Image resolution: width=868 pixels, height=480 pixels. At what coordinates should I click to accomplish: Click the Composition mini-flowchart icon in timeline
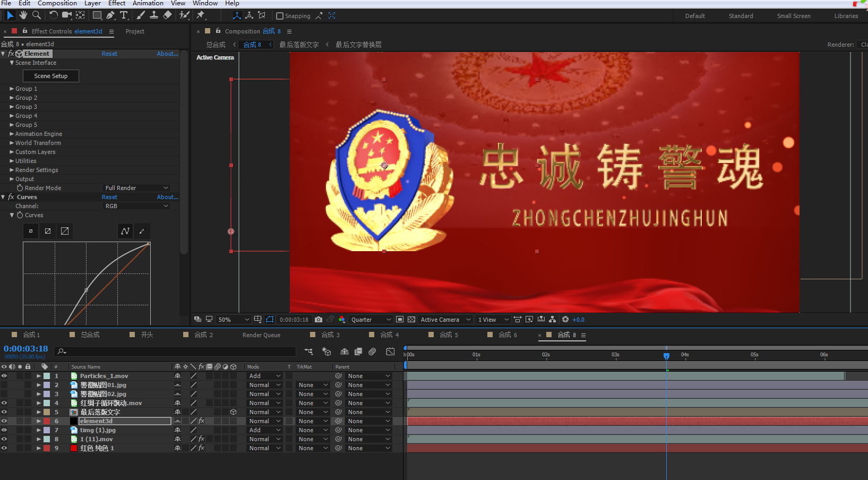(x=308, y=352)
